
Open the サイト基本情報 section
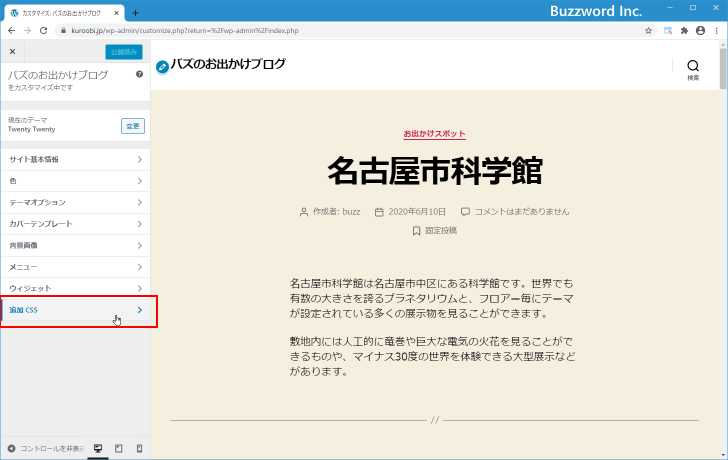[75, 160]
